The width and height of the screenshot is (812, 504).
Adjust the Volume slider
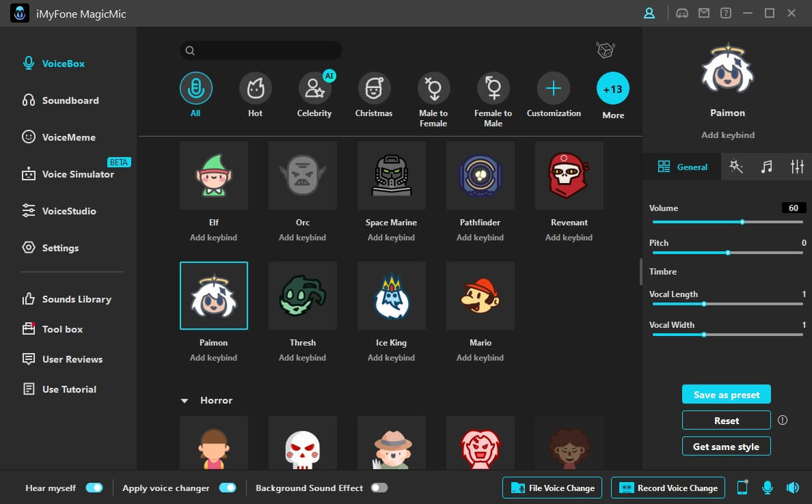[728, 222]
